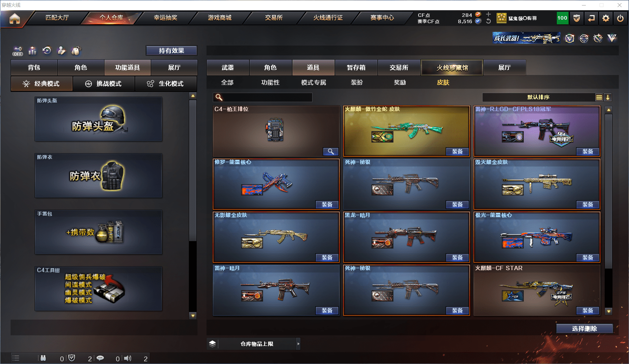Equip 无影耀金皮肤
This screenshot has height=364, width=629.
point(327,258)
